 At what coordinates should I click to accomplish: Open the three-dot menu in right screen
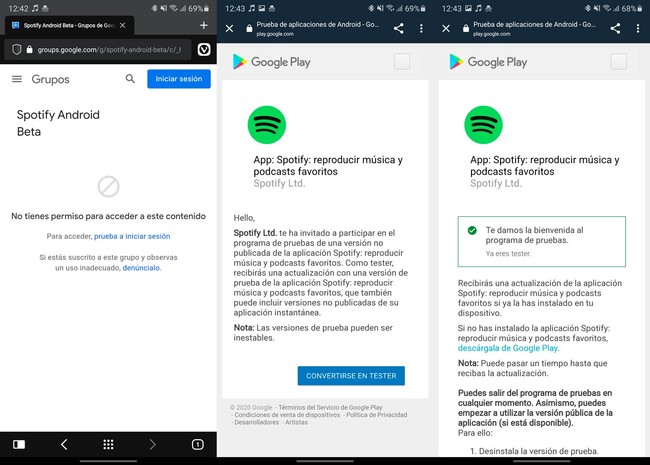click(x=638, y=28)
